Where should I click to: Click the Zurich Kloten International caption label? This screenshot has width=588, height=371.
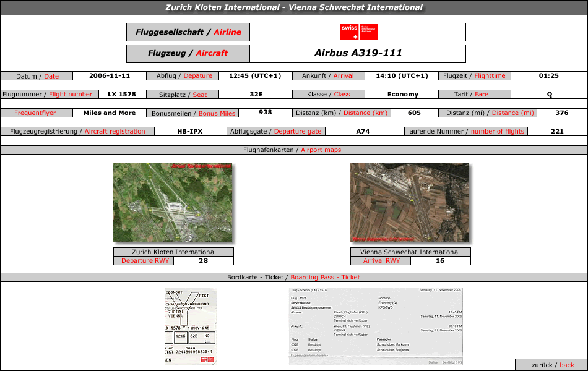174,252
